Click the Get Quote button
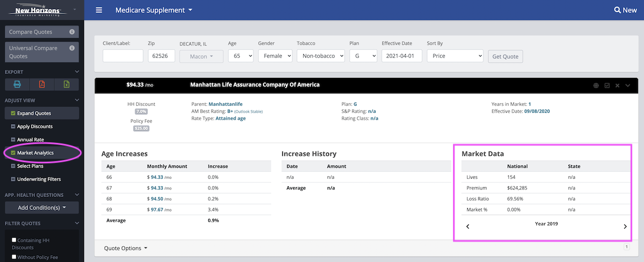 coord(505,56)
